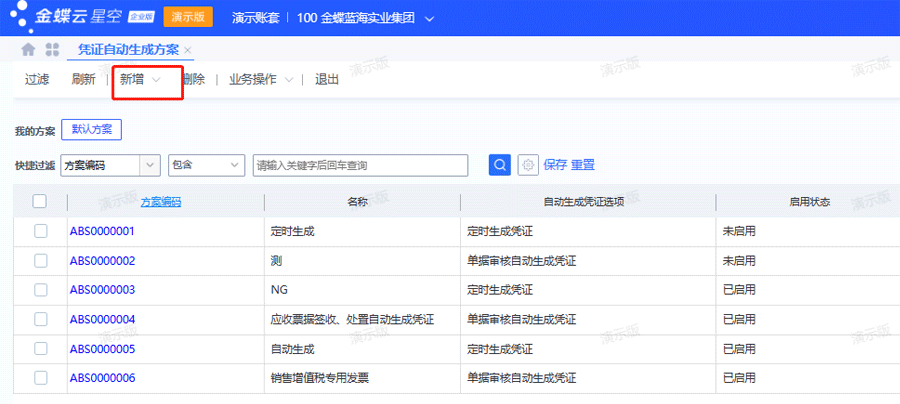Click 已启用 status in row ABS0000006
Image resolution: width=900 pixels, height=404 pixels.
pyautogui.click(x=739, y=378)
